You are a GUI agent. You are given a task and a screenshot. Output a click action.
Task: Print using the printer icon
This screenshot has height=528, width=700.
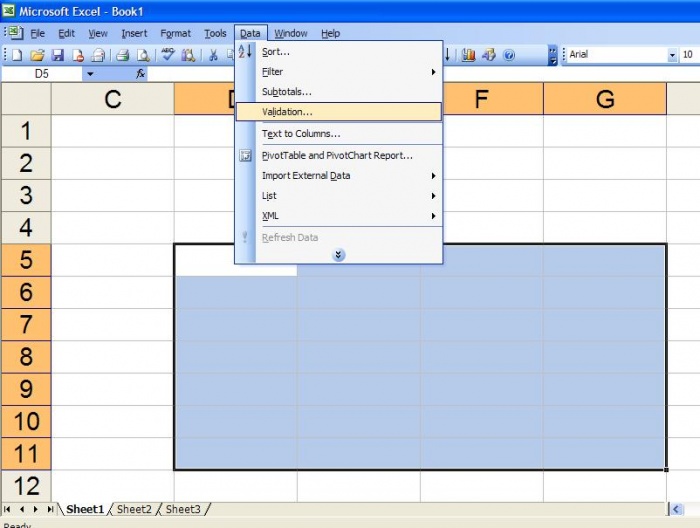click(122, 55)
